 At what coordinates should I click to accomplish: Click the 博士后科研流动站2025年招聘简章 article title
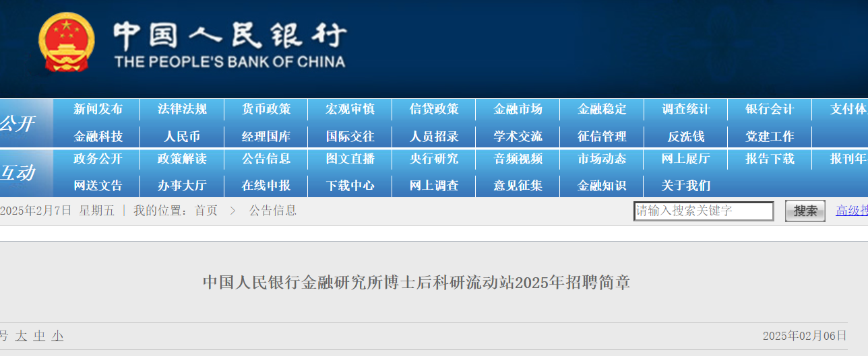(x=416, y=282)
